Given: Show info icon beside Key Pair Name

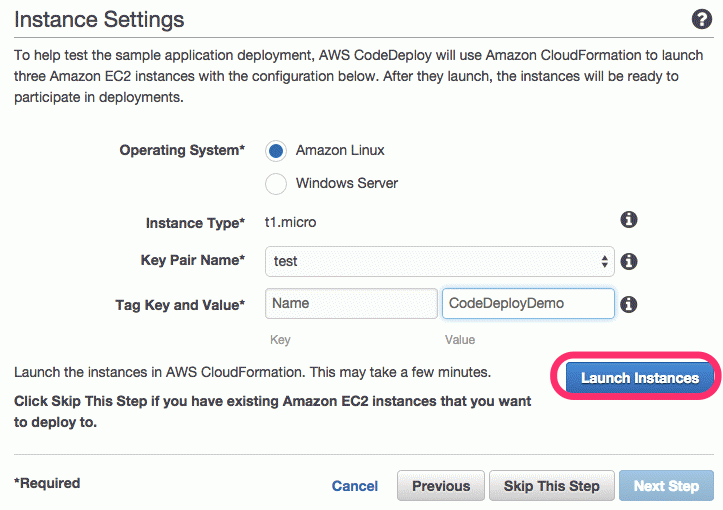Looking at the screenshot, I should coord(628,261).
